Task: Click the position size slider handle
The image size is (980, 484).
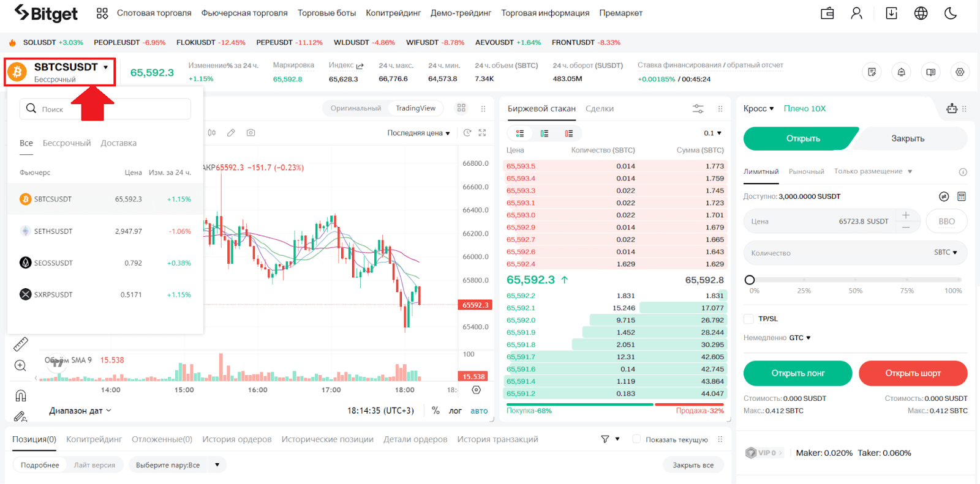Action: click(750, 280)
